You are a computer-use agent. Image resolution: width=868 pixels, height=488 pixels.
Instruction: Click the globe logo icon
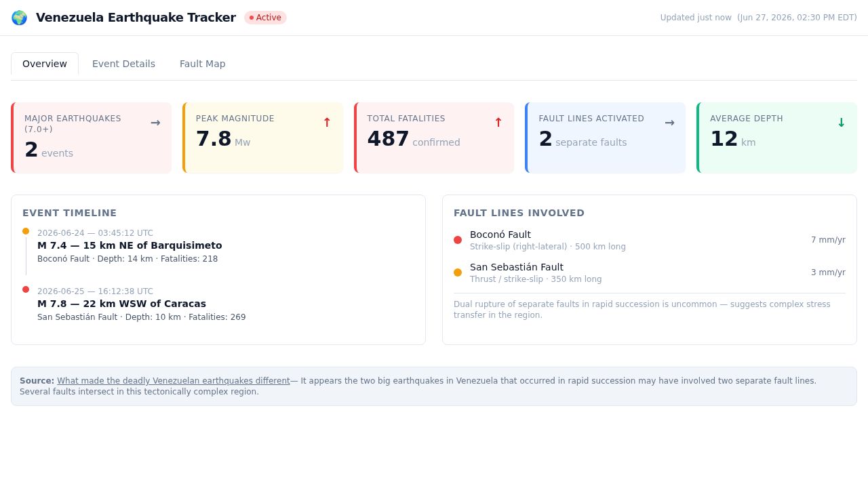point(19,18)
